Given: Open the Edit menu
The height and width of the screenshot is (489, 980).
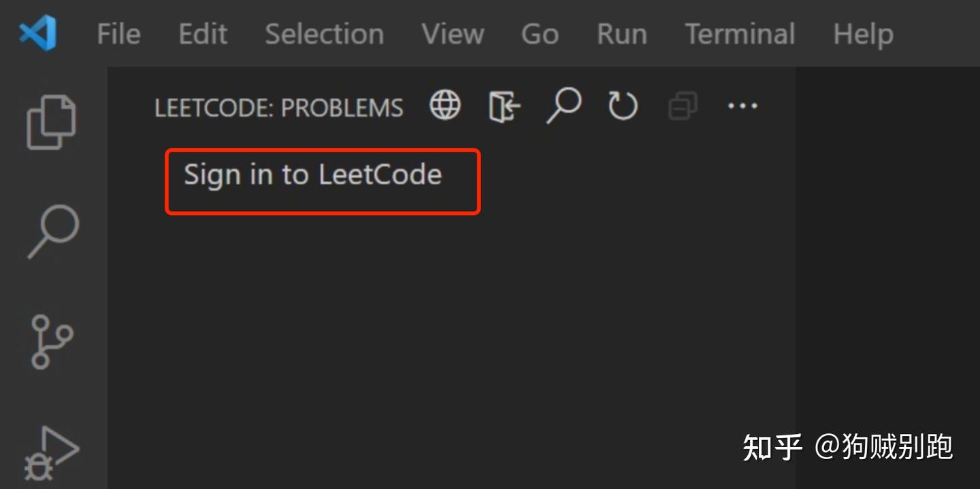Looking at the screenshot, I should tap(201, 34).
